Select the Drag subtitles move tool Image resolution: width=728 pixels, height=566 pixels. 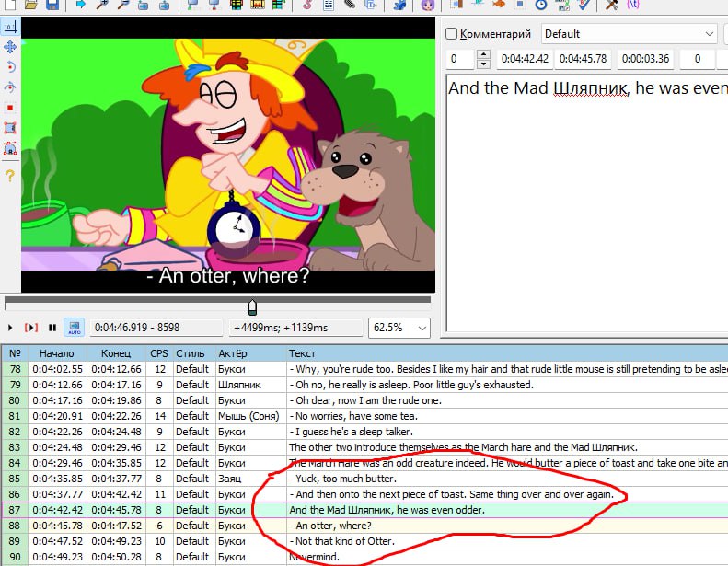10,47
